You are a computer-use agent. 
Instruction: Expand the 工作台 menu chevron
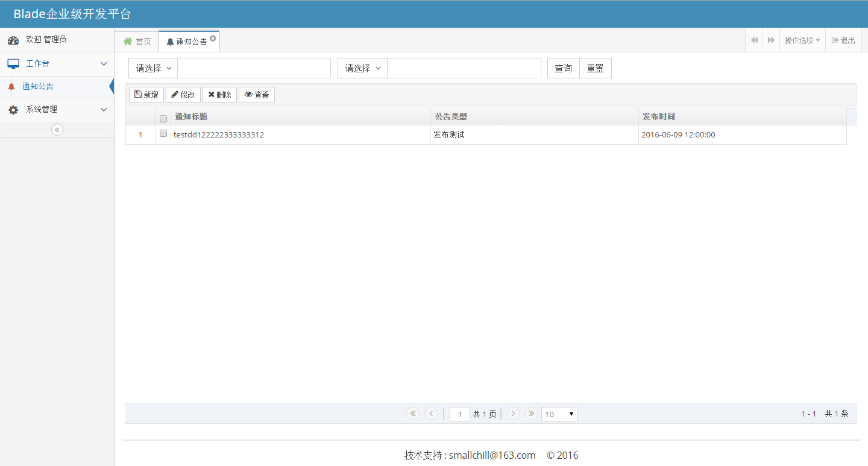coord(104,64)
